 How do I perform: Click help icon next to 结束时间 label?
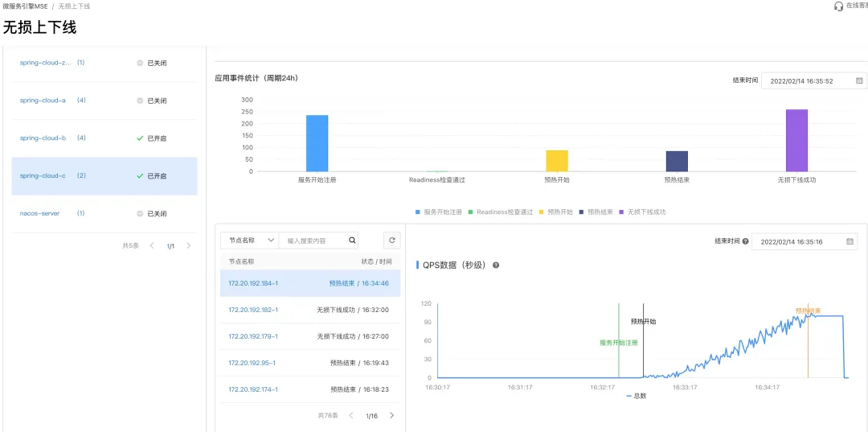coord(745,241)
